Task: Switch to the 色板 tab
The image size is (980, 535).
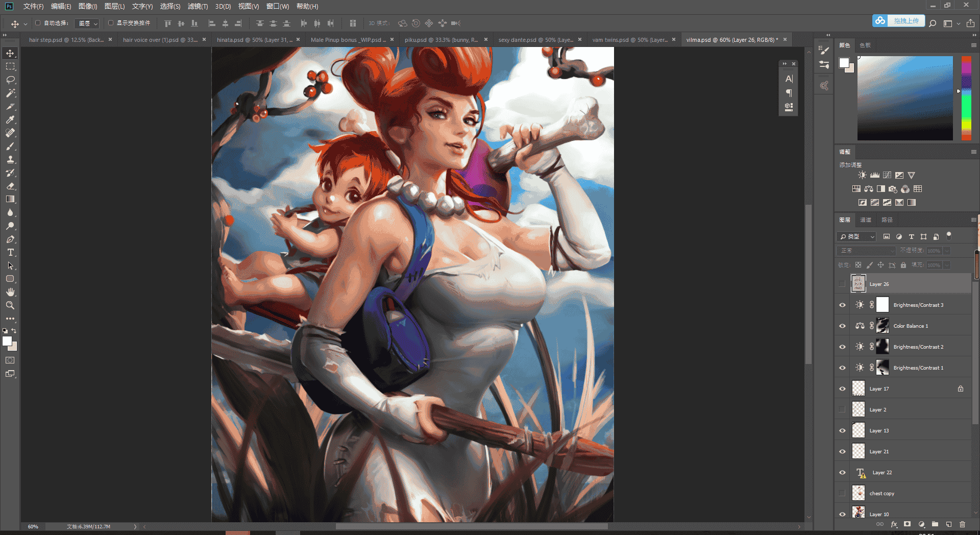Action: click(x=865, y=45)
